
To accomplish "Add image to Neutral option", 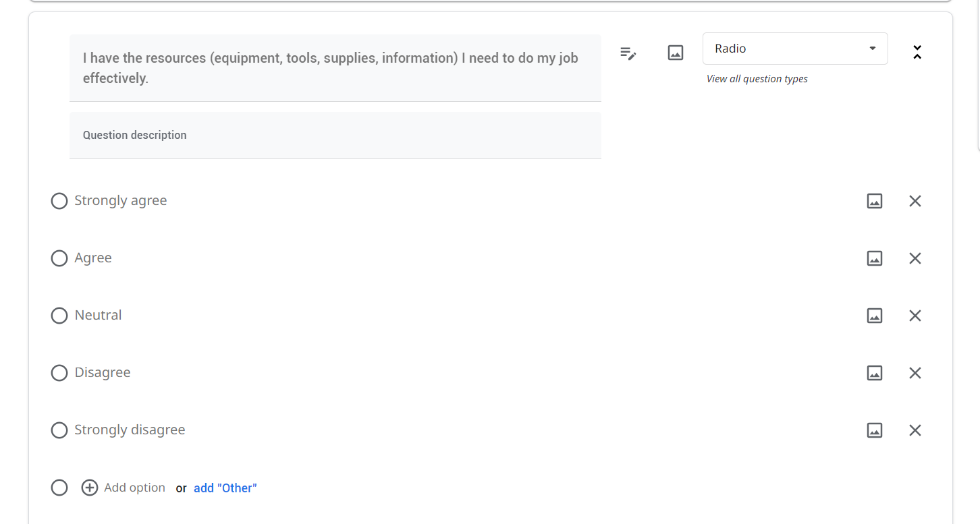I will click(874, 316).
